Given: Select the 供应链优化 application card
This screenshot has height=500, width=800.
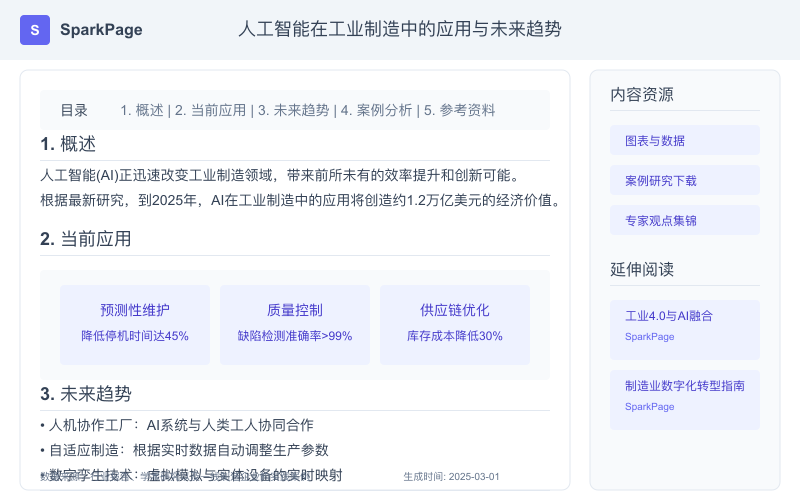Looking at the screenshot, I should tap(455, 325).
